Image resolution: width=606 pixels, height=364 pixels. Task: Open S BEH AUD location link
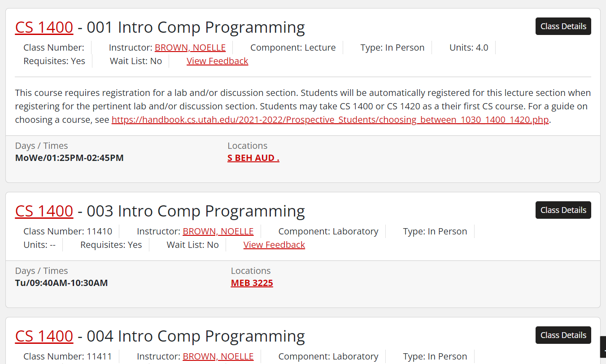[x=253, y=158]
